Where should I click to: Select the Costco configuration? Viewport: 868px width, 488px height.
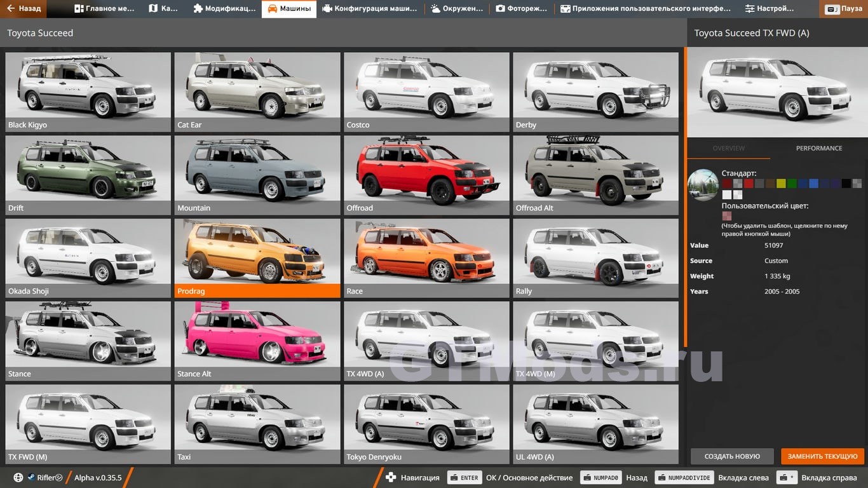tap(426, 91)
